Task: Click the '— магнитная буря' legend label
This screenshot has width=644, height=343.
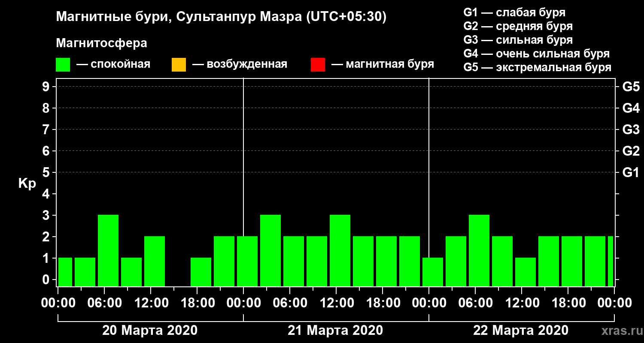Action: tap(383, 64)
